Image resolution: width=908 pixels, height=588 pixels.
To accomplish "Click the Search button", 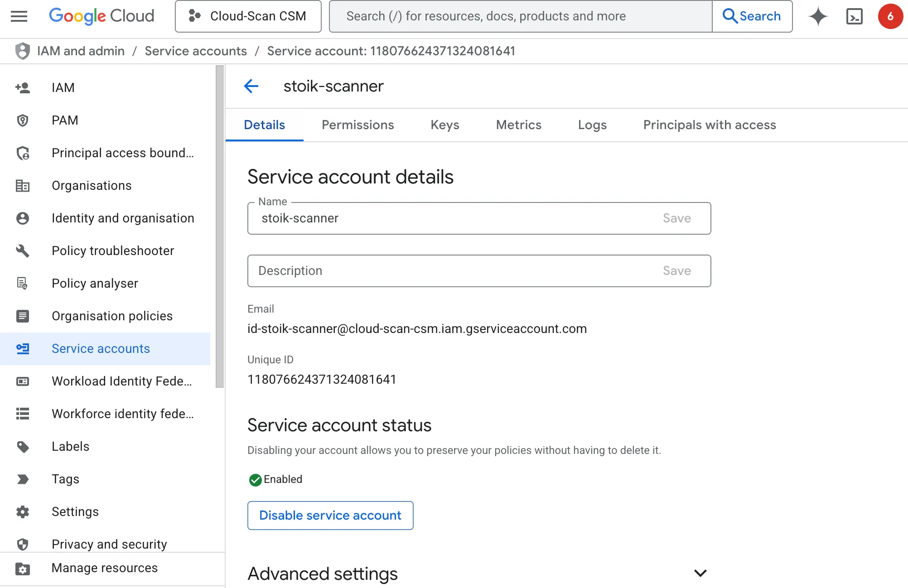I will tap(752, 16).
